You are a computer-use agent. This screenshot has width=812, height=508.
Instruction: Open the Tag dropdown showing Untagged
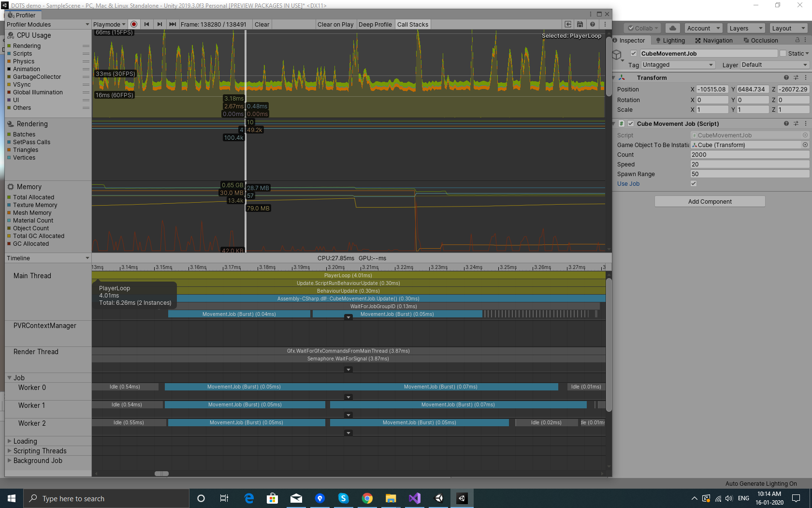678,65
